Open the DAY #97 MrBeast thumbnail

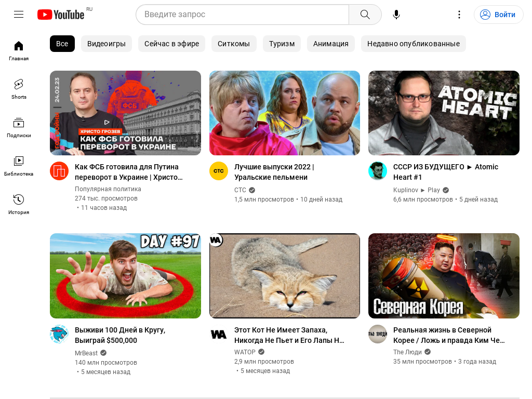pos(125,276)
